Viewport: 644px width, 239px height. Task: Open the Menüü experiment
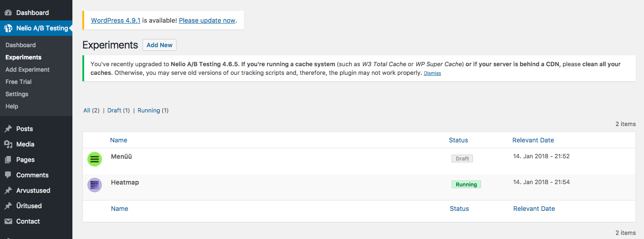[x=121, y=156]
